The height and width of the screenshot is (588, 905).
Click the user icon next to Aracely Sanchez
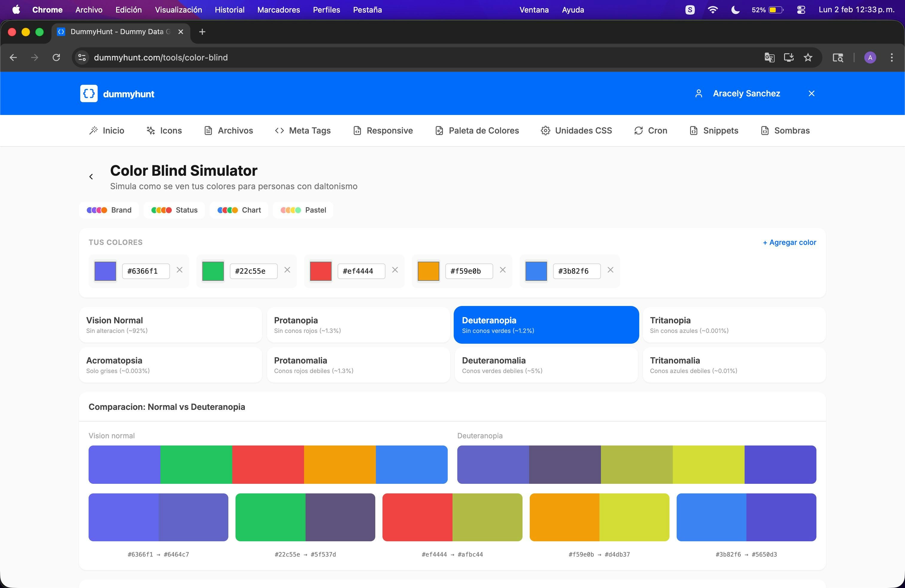tap(699, 94)
